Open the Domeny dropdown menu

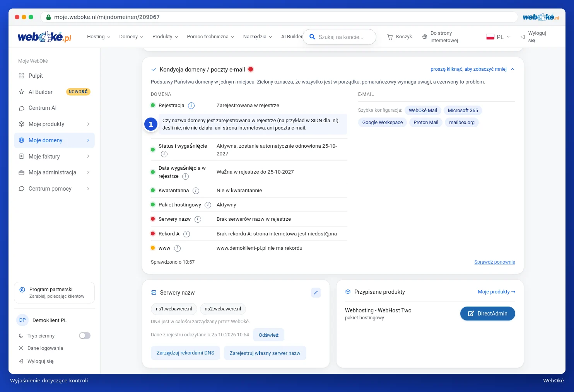[131, 37]
